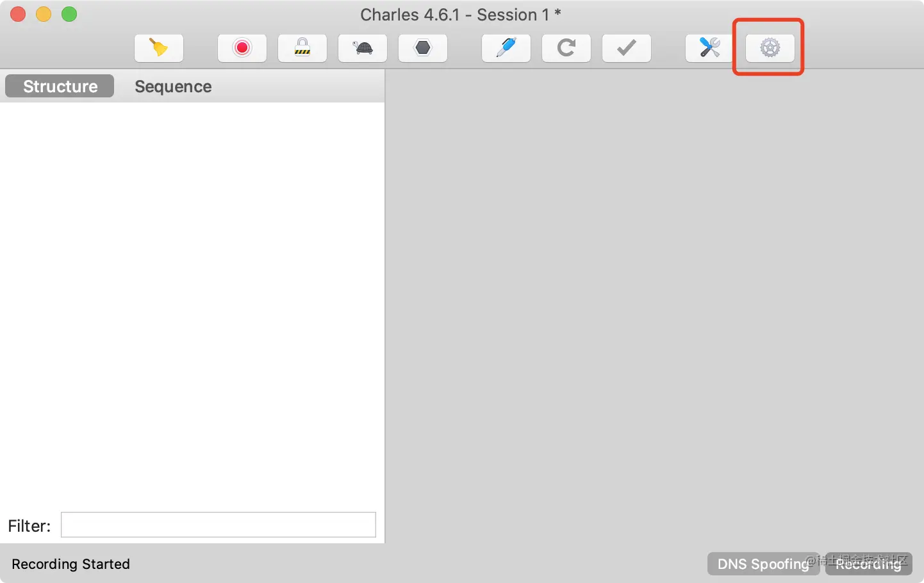Enable throttling with the turtle icon

pos(363,48)
